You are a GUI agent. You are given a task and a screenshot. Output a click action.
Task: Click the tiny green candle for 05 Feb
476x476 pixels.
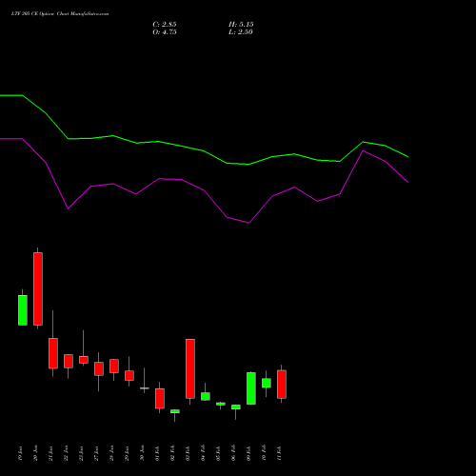tap(221, 404)
